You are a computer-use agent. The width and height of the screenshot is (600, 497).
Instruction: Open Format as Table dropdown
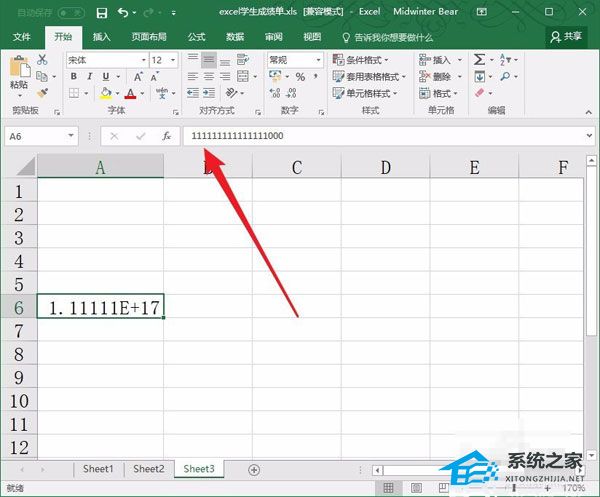369,77
